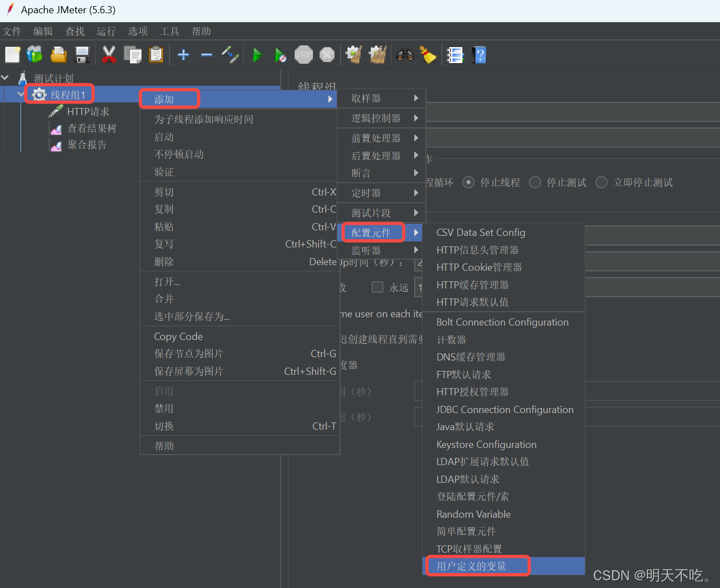This screenshot has width=720, height=588.
Task: Click the Clear results broom icon
Action: point(354,54)
